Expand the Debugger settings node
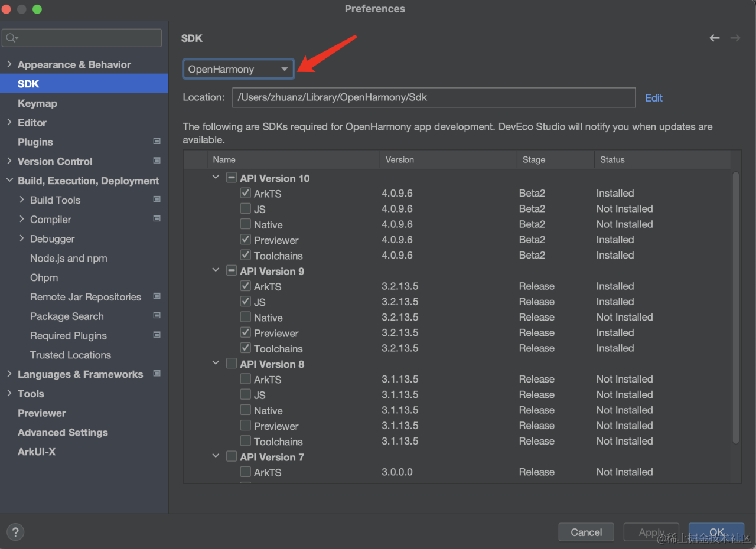Image resolution: width=756 pixels, height=549 pixels. coord(22,238)
